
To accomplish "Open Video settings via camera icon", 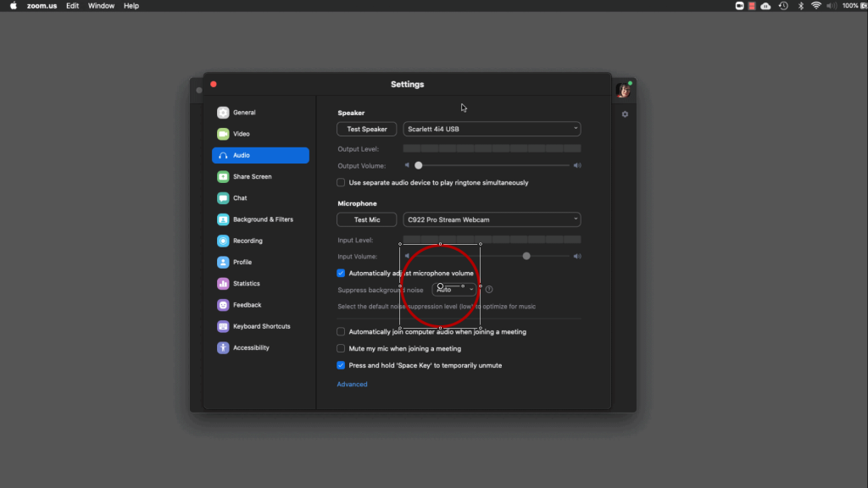I will 223,134.
